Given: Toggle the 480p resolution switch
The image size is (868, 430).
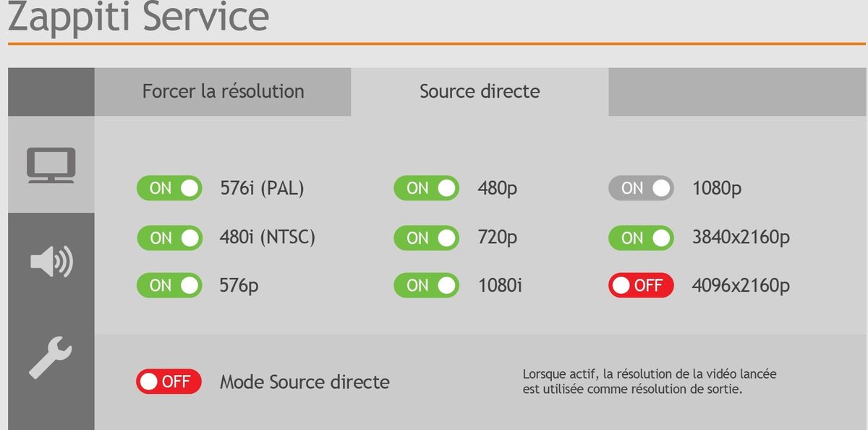Looking at the screenshot, I should point(426,189).
